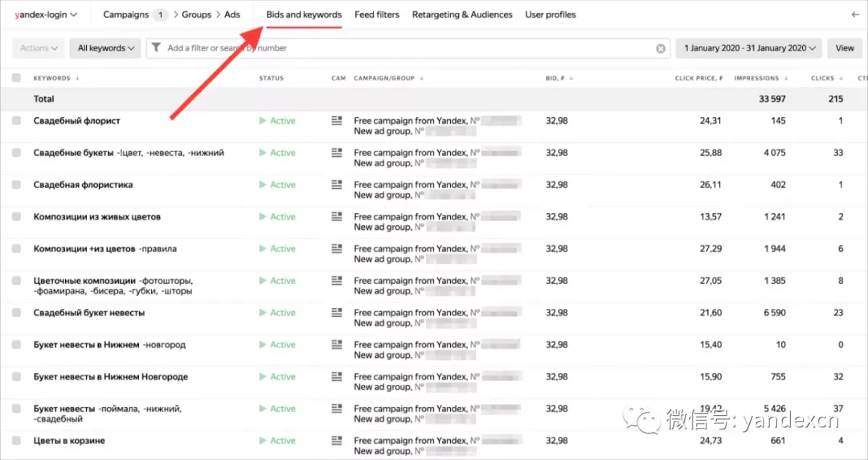This screenshot has width=868, height=460.
Task: Clear the filter with the X icon
Action: (661, 49)
